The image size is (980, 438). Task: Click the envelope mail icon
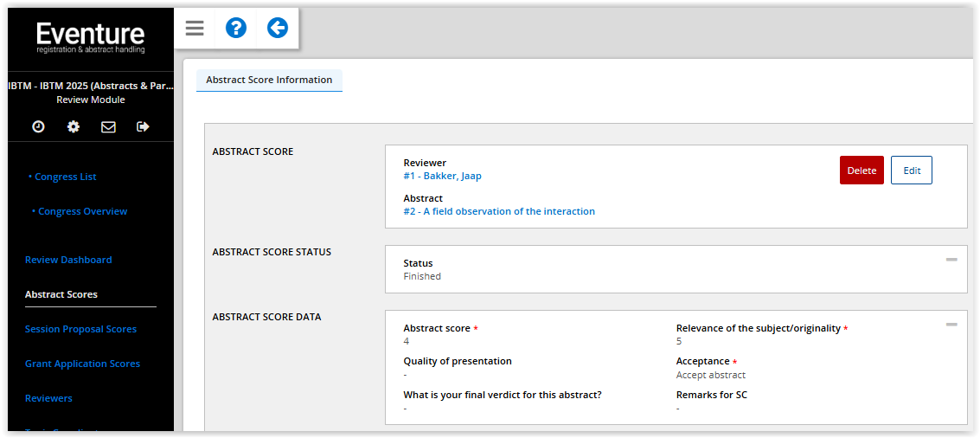click(x=108, y=126)
